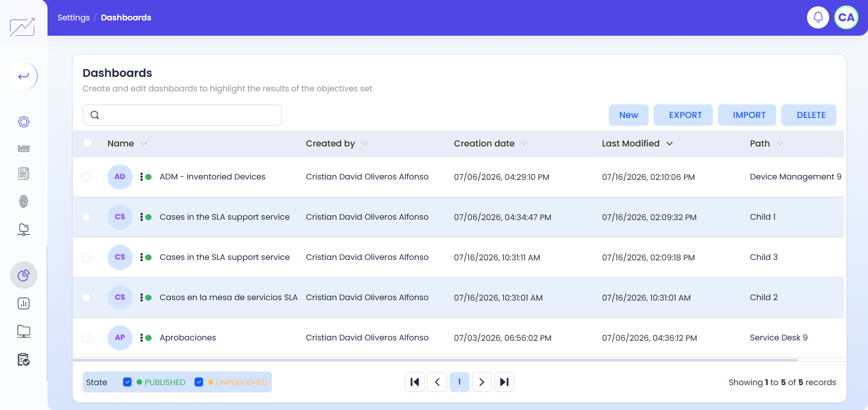Jump to the last page
This screenshot has width=868, height=410.
(x=504, y=382)
